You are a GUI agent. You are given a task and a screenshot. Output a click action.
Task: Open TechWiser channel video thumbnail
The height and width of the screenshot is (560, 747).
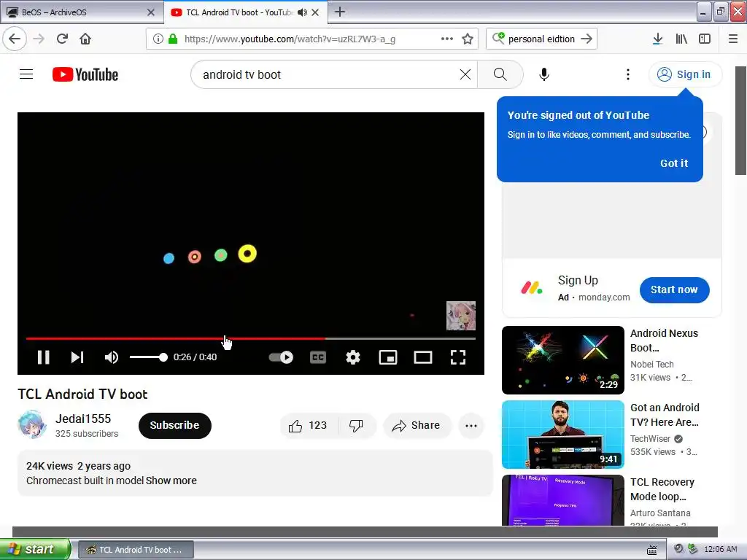click(x=562, y=435)
